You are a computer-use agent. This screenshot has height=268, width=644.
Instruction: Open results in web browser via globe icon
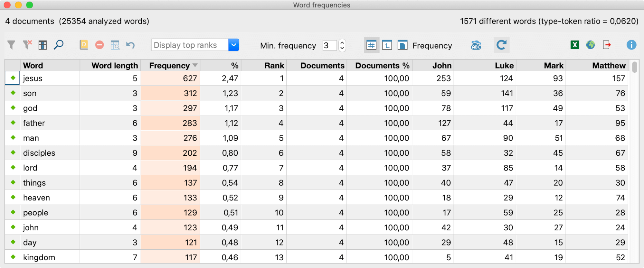[x=591, y=45]
